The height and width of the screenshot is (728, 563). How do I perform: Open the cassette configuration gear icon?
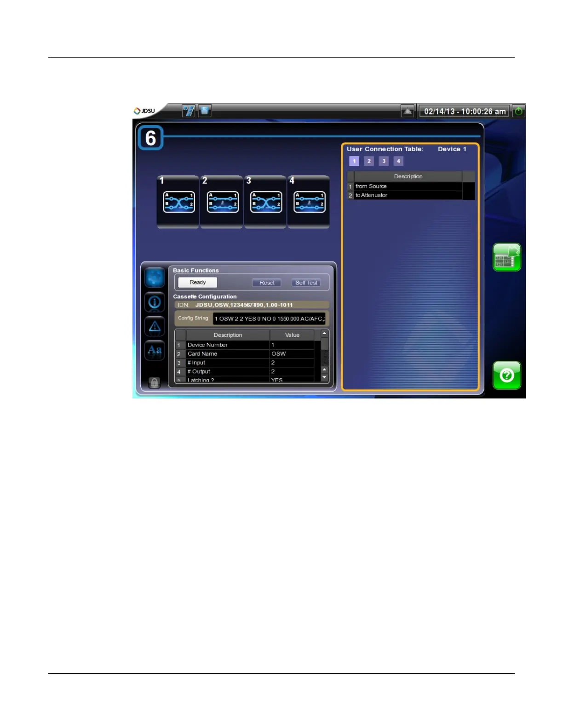pyautogui.click(x=155, y=278)
